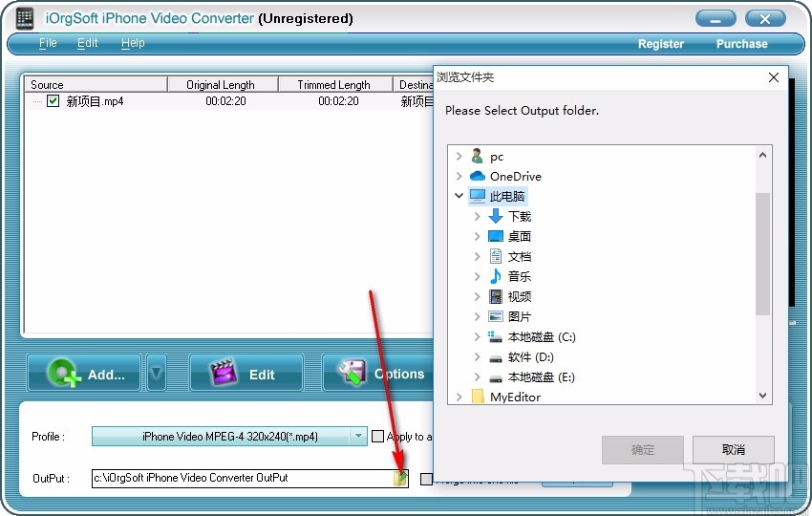
Task: Select the 此电脑 computer icon
Action: 477,196
